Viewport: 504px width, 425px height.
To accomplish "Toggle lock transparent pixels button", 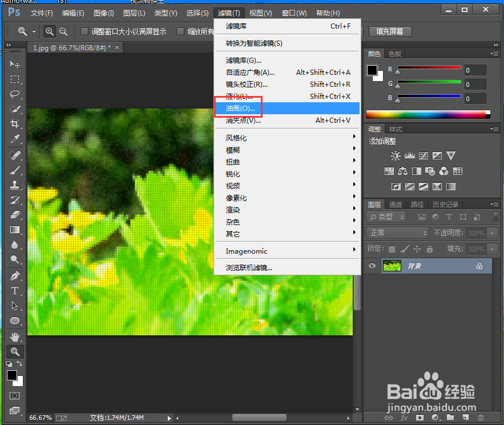I will pos(392,249).
